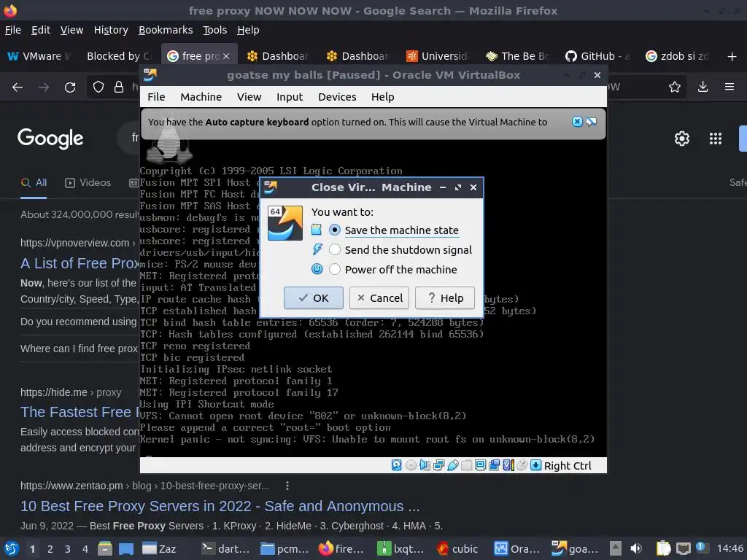Viewport: 747px width, 560px height.
Task: Open clipboard manager in system tray
Action: 663,548
